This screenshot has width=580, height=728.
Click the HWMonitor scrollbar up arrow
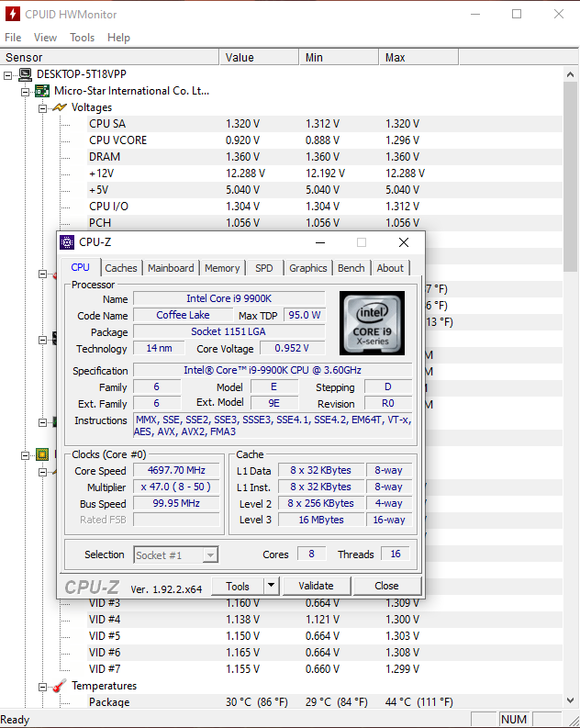coord(571,74)
